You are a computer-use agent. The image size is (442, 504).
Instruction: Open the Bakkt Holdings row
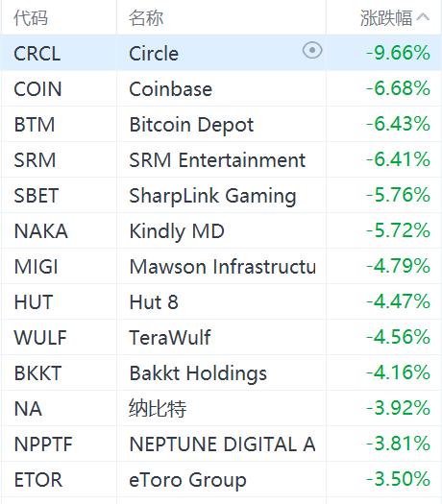click(x=221, y=372)
